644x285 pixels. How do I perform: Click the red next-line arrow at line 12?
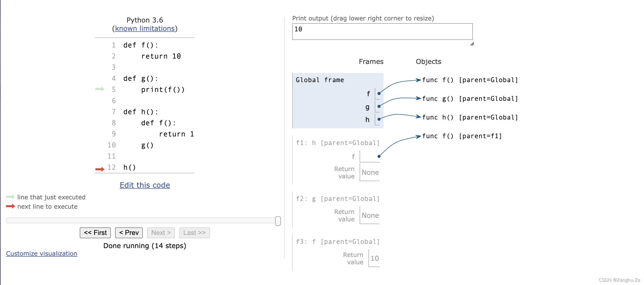tap(100, 169)
